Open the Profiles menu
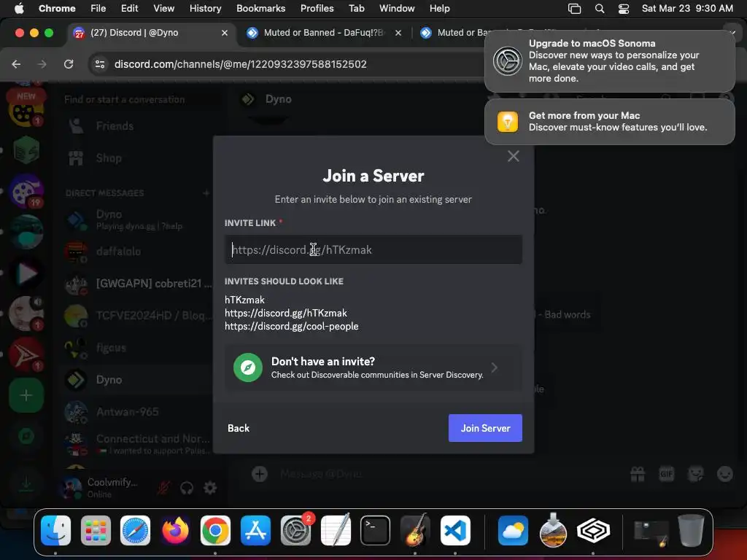Image resolution: width=747 pixels, height=560 pixels. pos(317,8)
